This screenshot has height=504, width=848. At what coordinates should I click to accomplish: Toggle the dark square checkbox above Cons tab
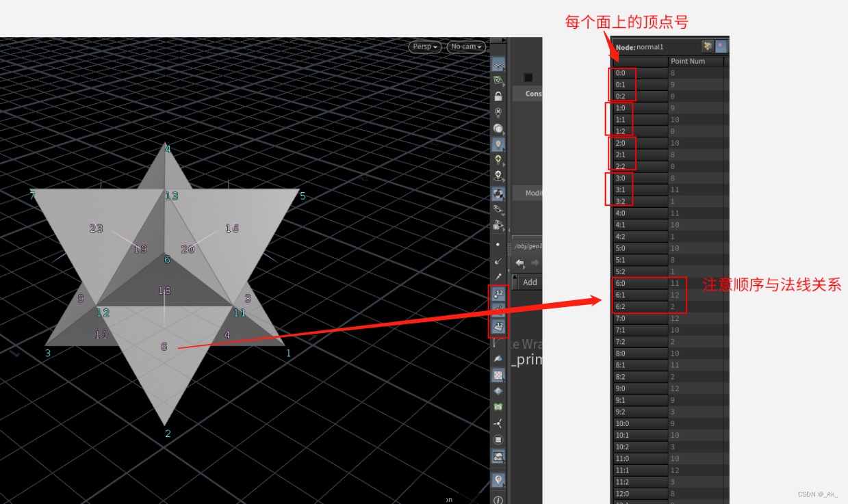coord(528,77)
